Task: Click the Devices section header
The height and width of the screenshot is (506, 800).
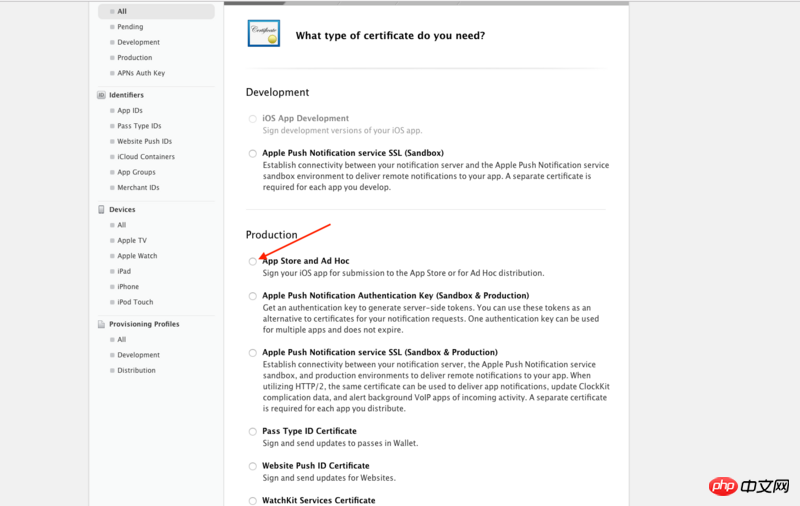Action: point(122,210)
